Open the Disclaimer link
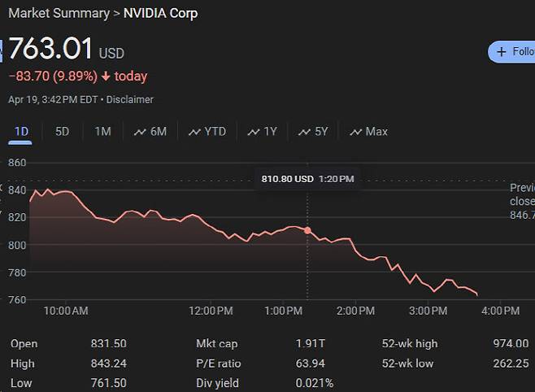This screenshot has height=392, width=535. [130, 99]
